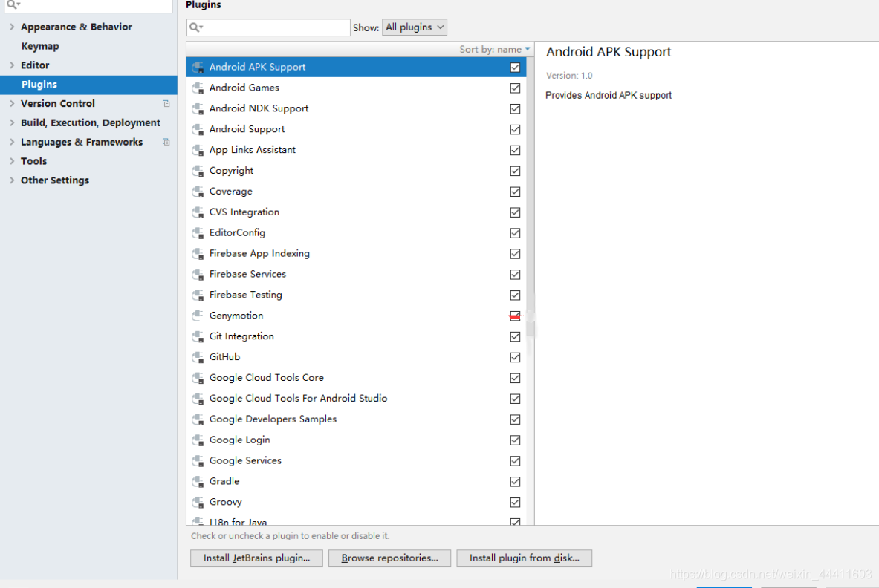Viewport: 879px width, 588px height.
Task: Select the Coverage plugin row
Action: click(356, 192)
